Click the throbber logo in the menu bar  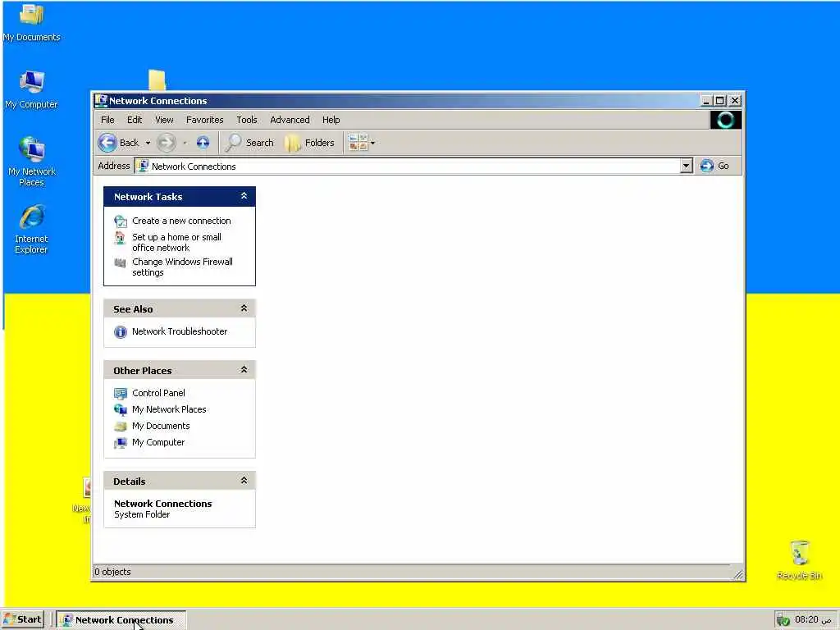[x=725, y=120]
